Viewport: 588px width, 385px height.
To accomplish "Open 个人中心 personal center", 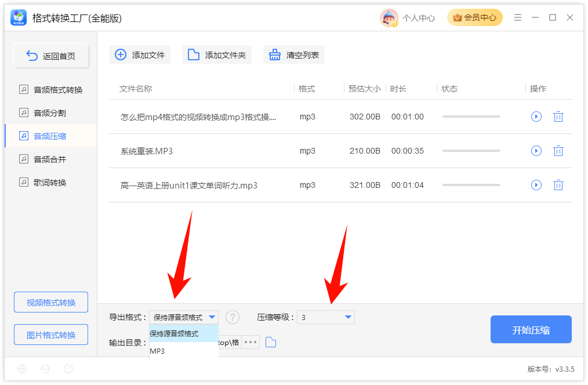I will (x=419, y=18).
